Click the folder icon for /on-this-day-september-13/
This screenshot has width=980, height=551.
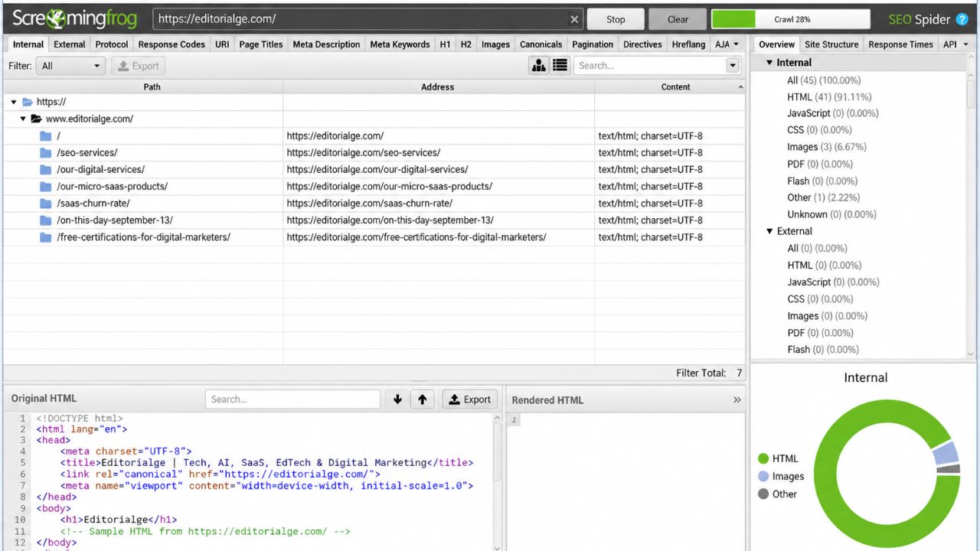click(46, 220)
